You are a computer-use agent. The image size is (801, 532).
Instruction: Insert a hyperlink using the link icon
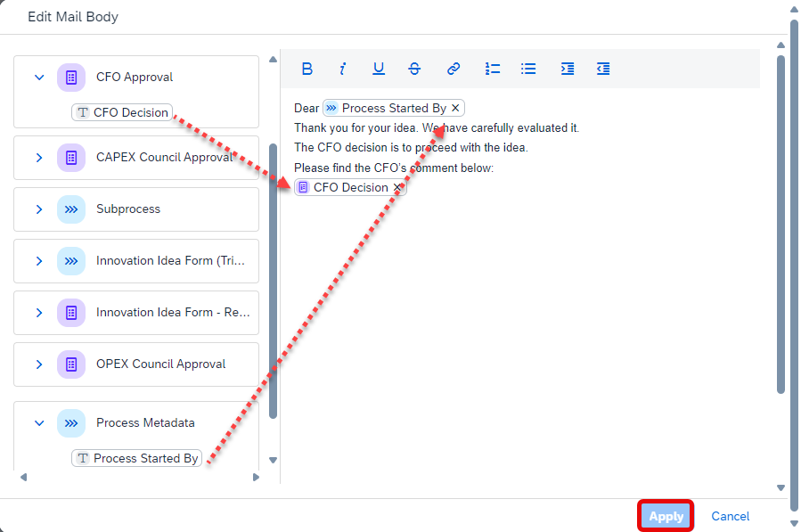pyautogui.click(x=454, y=69)
